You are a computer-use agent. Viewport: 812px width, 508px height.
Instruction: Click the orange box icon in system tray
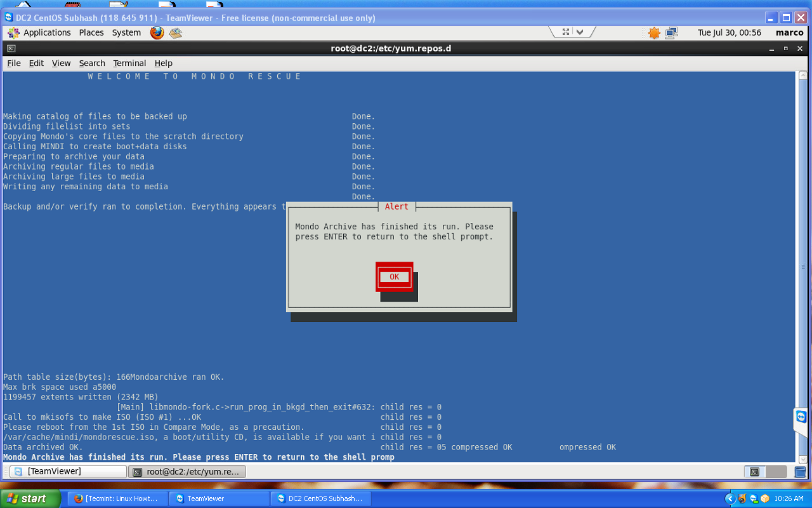tap(764, 498)
